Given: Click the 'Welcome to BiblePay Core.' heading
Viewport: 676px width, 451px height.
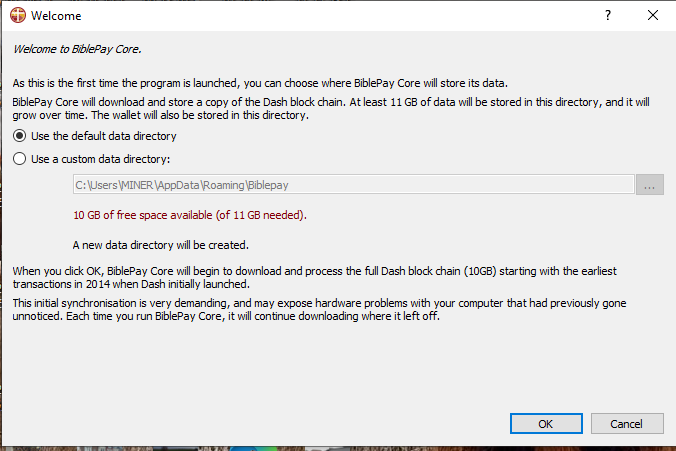Looking at the screenshot, I should point(77,49).
